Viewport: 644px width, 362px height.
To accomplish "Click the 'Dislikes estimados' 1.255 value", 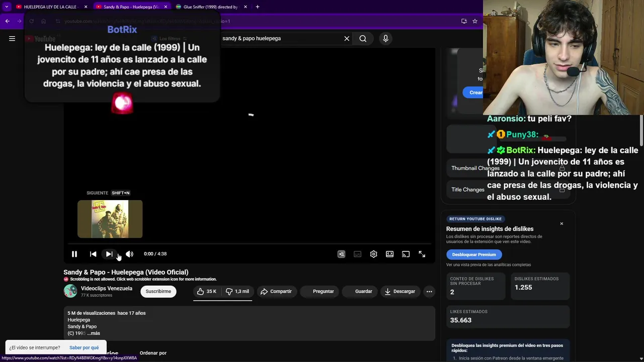I will click(x=523, y=287).
